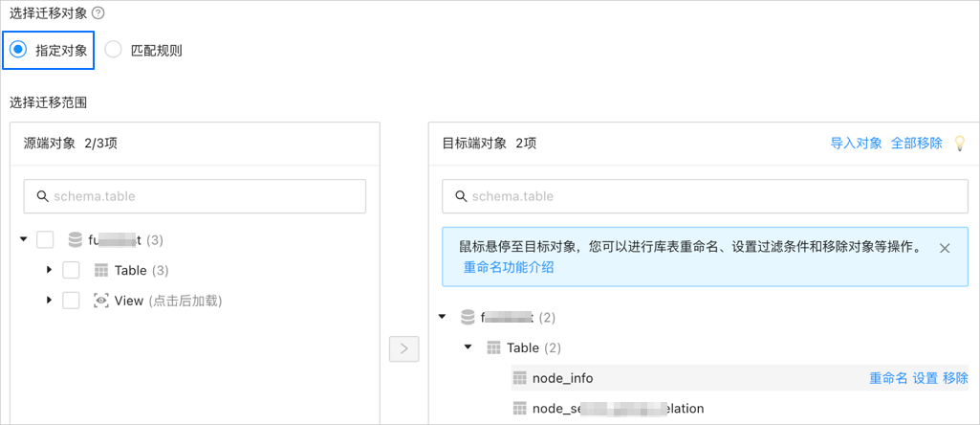Click 全部移除 to remove all
Image resolution: width=980 pixels, height=425 pixels.
(916, 144)
